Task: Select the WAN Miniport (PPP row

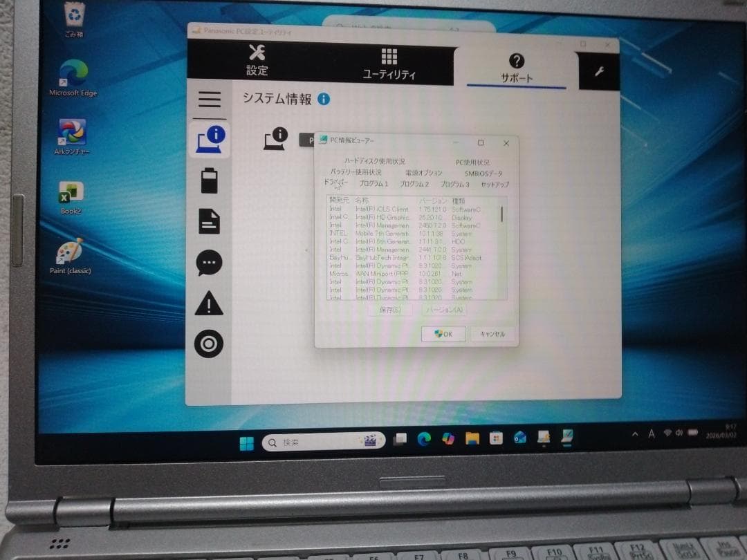Action: tap(412, 274)
